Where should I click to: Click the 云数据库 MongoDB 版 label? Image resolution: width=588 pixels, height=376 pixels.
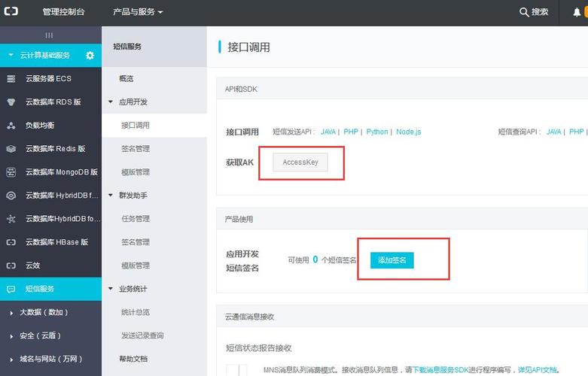[x=62, y=172]
